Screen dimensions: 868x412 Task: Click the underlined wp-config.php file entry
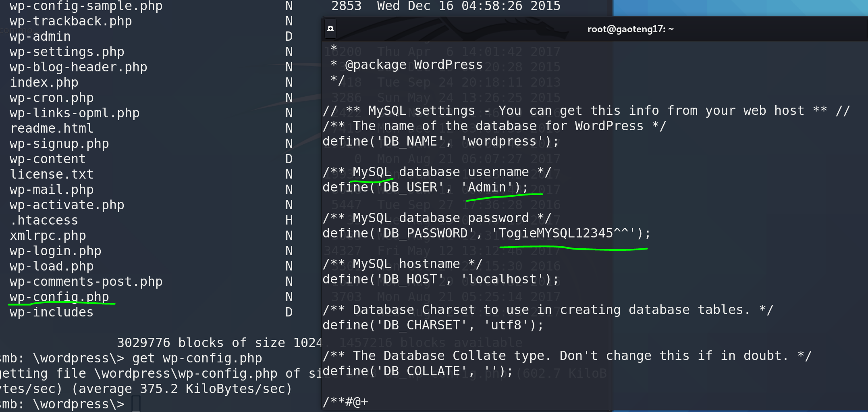pos(59,297)
